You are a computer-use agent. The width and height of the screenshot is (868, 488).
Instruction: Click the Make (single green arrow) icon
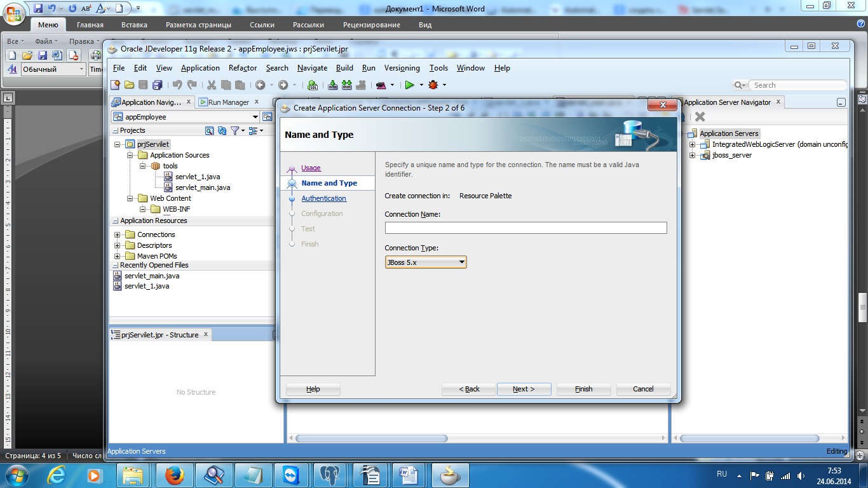[332, 85]
